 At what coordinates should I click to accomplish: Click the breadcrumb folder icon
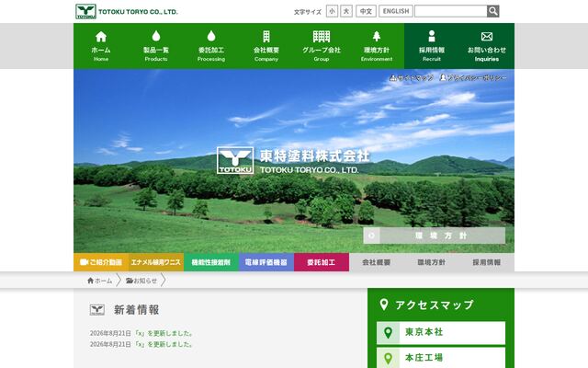[x=130, y=281]
